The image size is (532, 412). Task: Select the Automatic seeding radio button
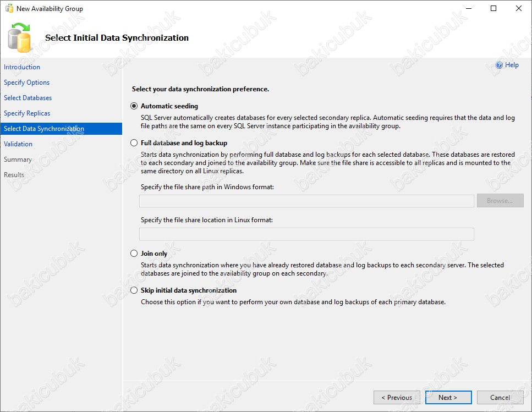point(134,106)
